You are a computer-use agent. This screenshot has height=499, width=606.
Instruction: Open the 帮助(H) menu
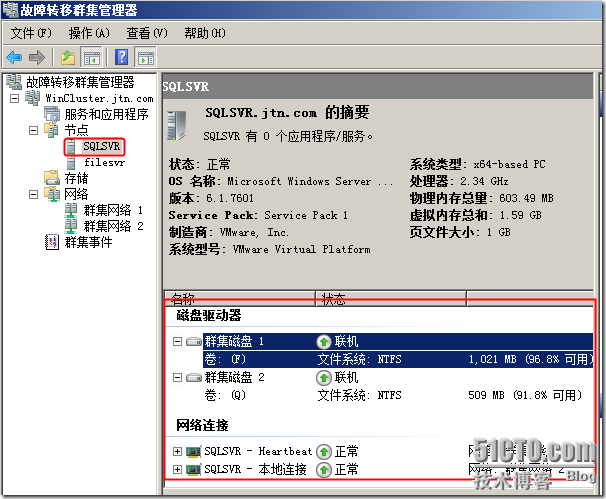point(205,33)
